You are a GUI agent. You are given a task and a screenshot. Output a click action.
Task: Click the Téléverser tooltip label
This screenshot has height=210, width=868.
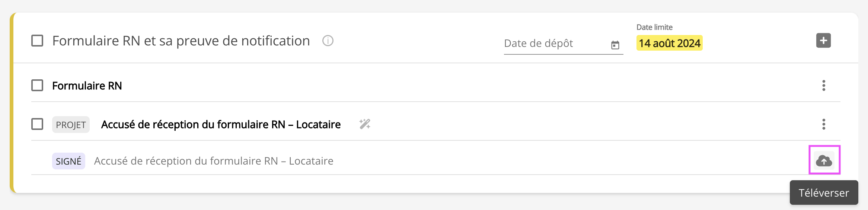coord(824,193)
